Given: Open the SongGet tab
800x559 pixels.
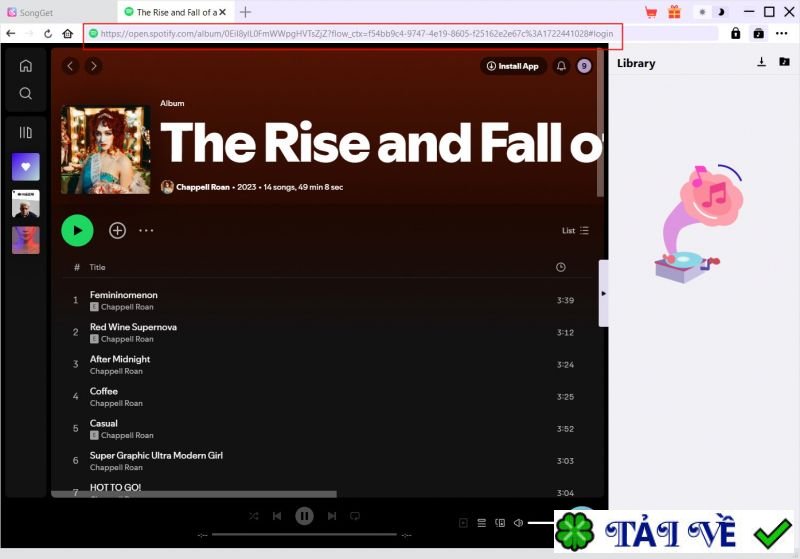Looking at the screenshot, I should pos(31,12).
